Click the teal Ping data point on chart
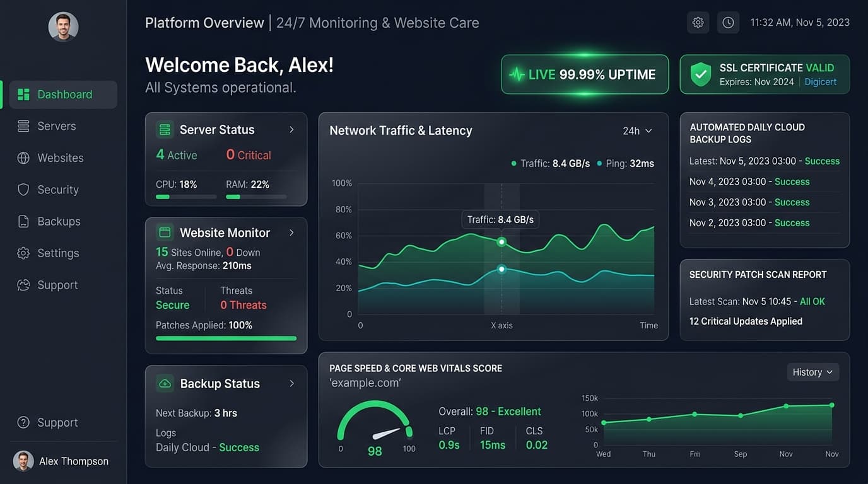The height and width of the screenshot is (484, 868). 501,269
